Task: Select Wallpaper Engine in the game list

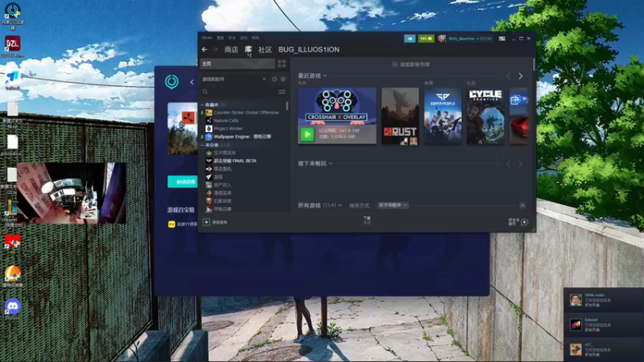Action: (x=242, y=137)
